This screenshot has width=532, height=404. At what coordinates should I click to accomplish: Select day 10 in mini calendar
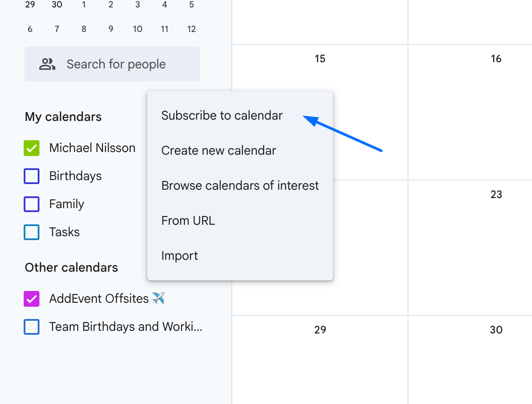pyautogui.click(x=138, y=29)
